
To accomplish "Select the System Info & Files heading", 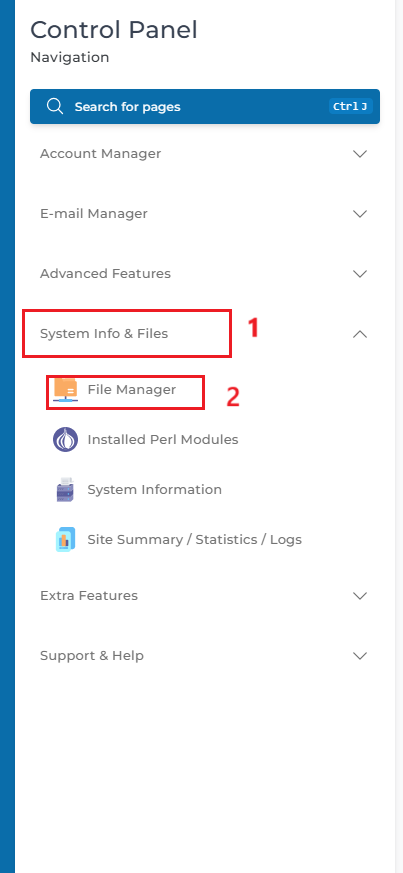I will pos(104,333).
